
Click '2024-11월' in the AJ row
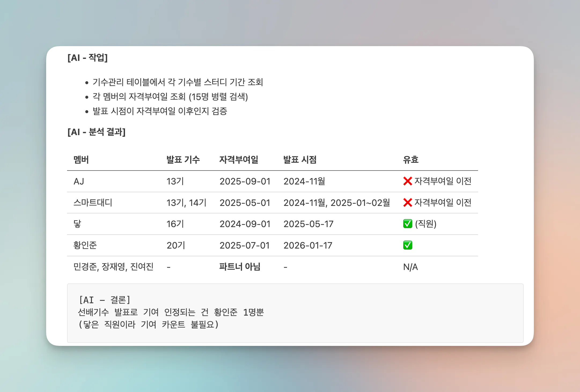click(304, 182)
